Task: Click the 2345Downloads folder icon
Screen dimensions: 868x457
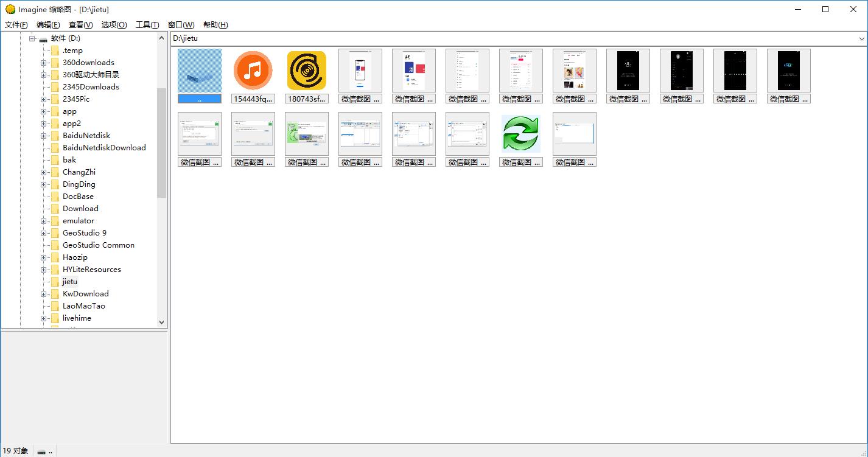Action: [x=55, y=87]
